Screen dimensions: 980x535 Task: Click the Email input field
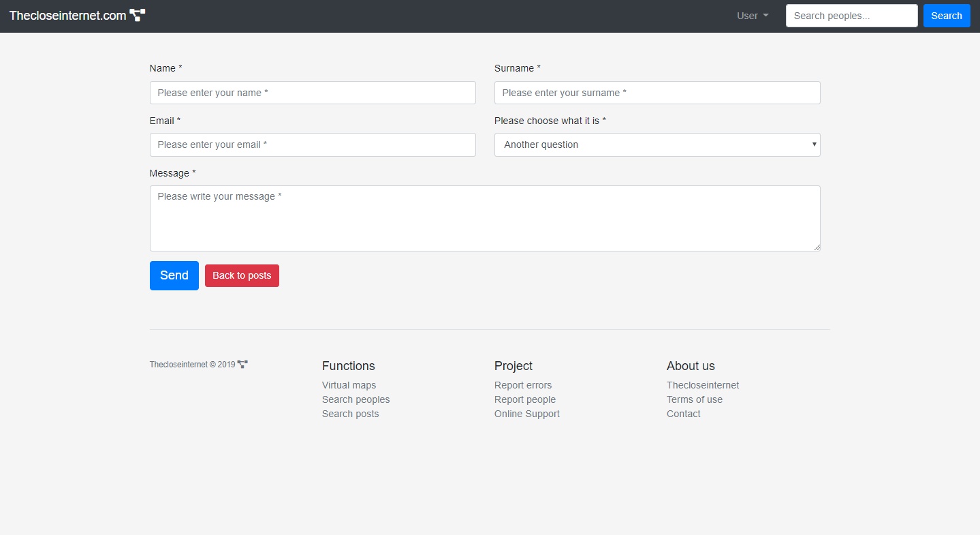pyautogui.click(x=313, y=144)
